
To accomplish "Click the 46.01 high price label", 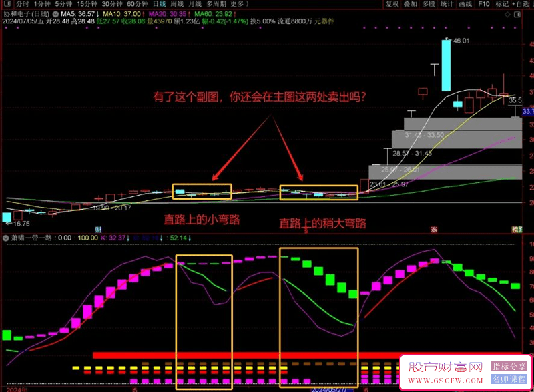I will [x=461, y=41].
